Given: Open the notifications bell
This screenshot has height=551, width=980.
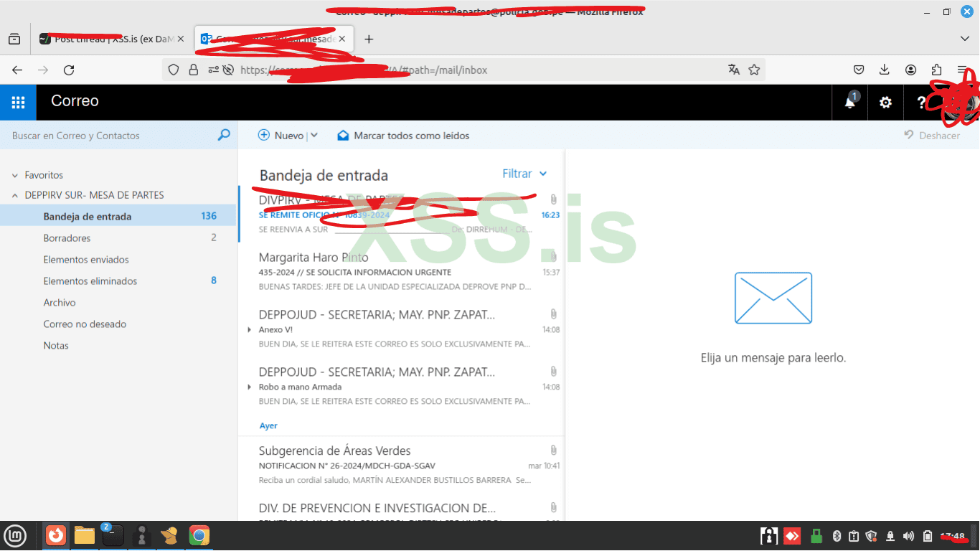Looking at the screenshot, I should click(850, 102).
